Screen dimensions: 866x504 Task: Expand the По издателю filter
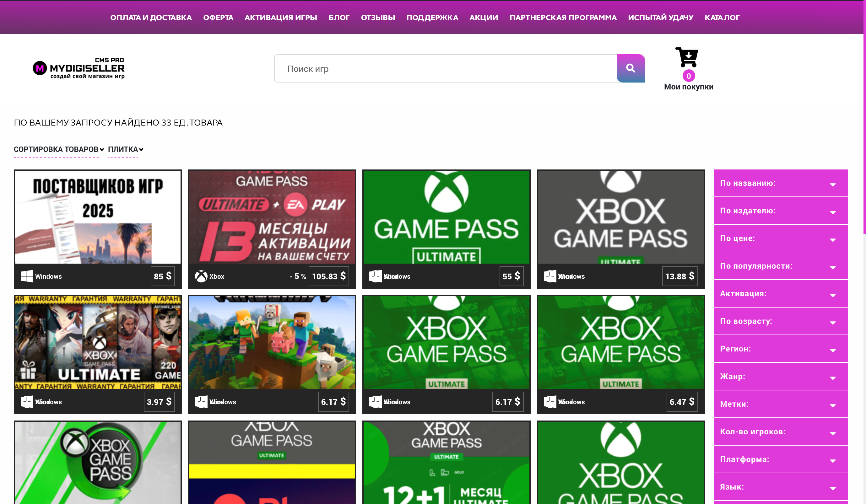780,211
